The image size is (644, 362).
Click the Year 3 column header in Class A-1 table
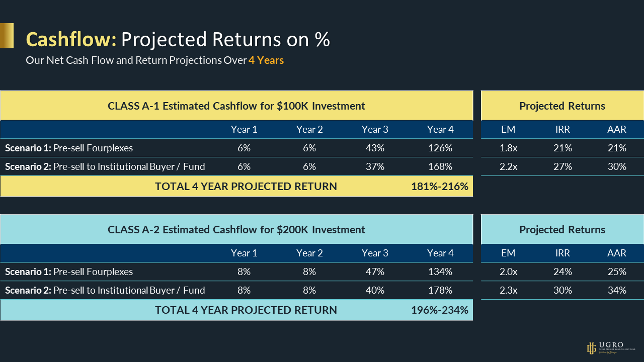pyautogui.click(x=375, y=130)
